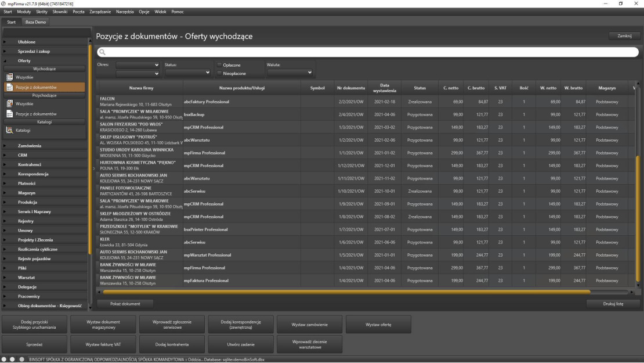Toggle the Nieopłacone checkbox
The width and height of the screenshot is (644, 363).
pyautogui.click(x=219, y=73)
